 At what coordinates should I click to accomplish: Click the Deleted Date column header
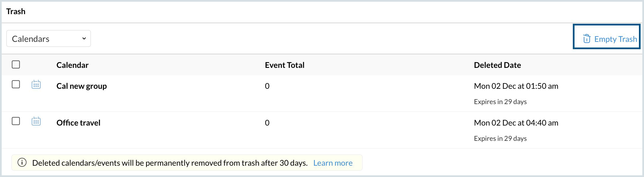tap(497, 65)
